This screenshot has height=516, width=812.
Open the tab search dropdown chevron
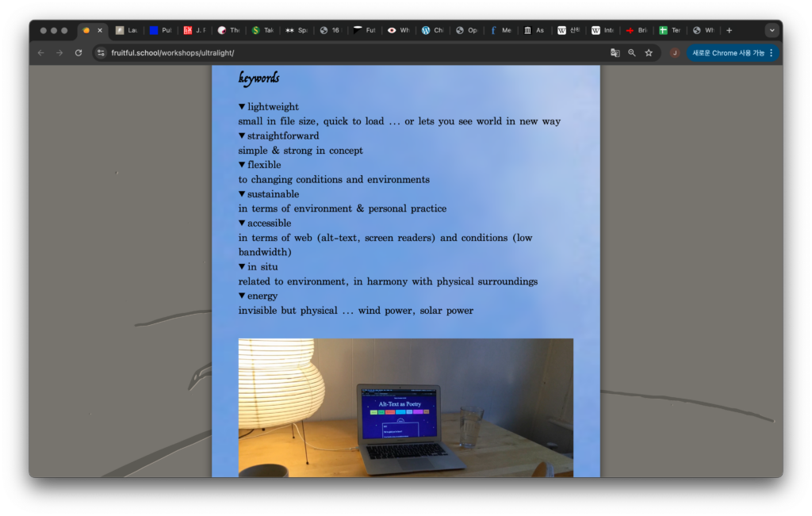pos(772,30)
